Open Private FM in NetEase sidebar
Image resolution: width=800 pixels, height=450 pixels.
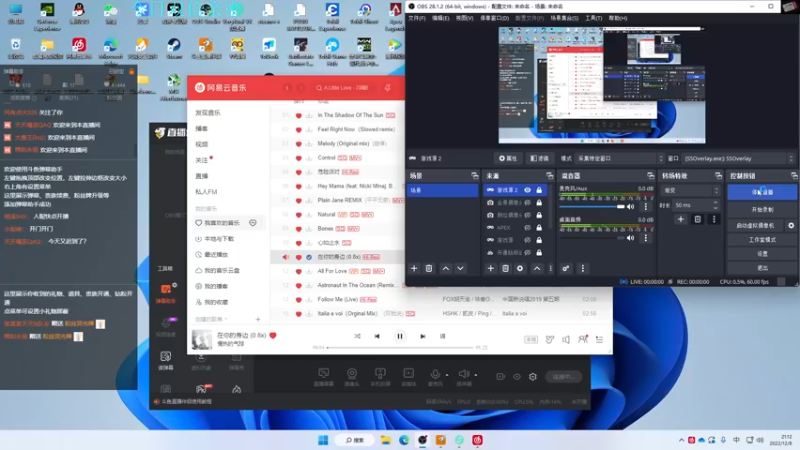(x=206, y=192)
